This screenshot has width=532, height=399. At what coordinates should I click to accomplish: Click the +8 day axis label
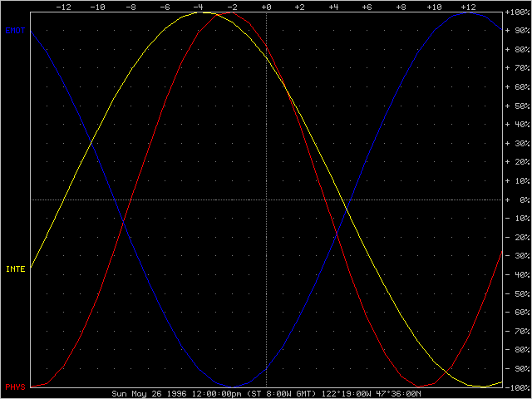[x=401, y=7]
